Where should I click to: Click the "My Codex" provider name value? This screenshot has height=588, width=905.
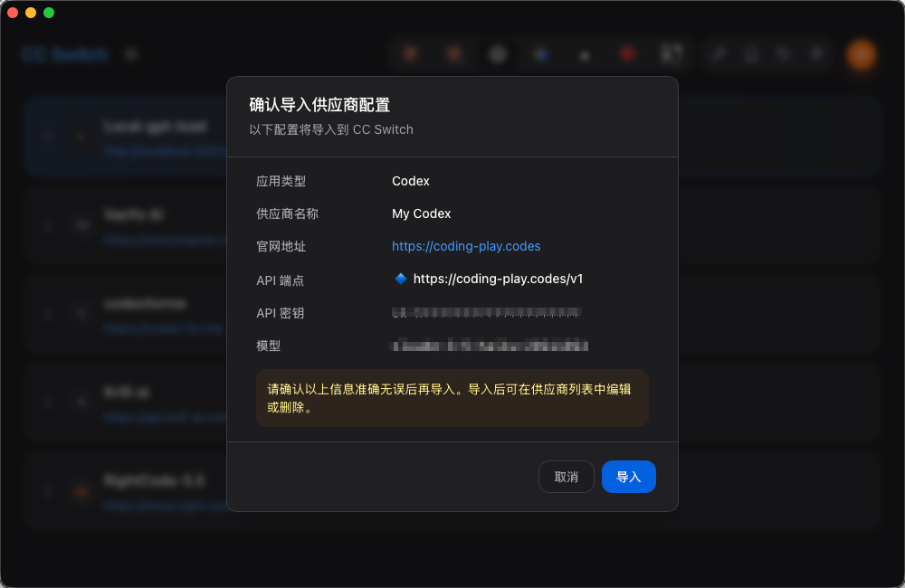422,213
